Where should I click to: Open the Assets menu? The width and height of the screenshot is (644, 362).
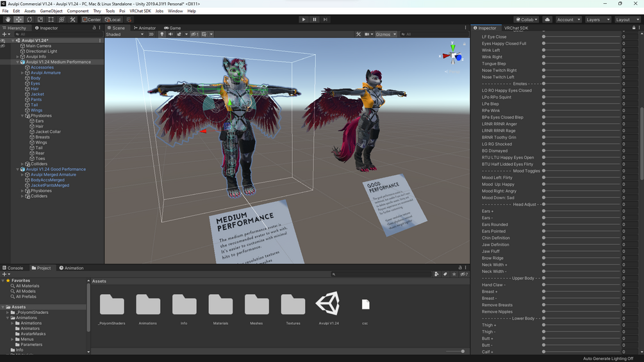(x=29, y=11)
